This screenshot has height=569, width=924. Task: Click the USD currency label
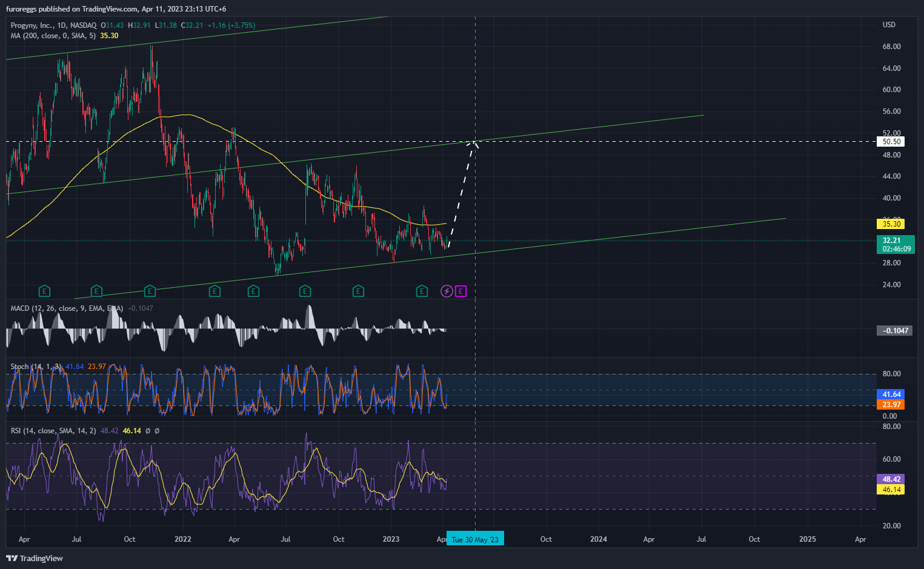pyautogui.click(x=889, y=25)
